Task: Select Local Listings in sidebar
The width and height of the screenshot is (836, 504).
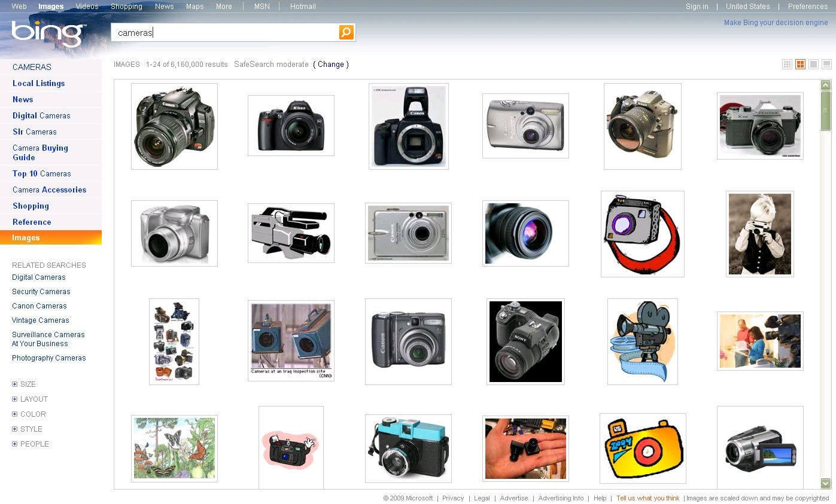Action: click(38, 83)
